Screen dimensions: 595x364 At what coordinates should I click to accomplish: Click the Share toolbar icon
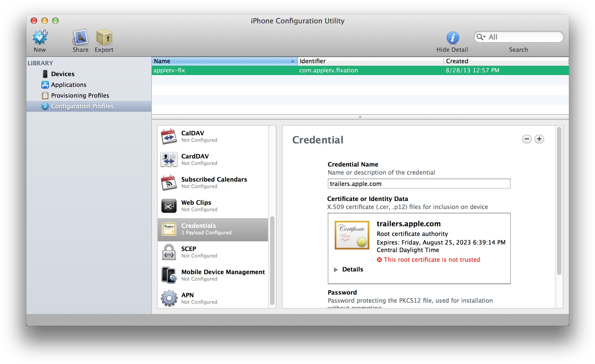click(x=80, y=37)
